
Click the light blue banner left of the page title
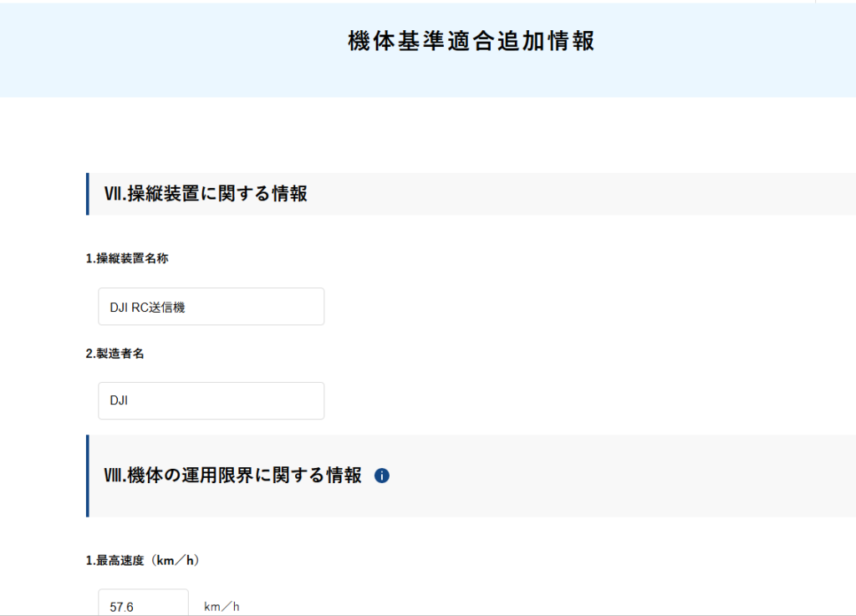coord(167,50)
